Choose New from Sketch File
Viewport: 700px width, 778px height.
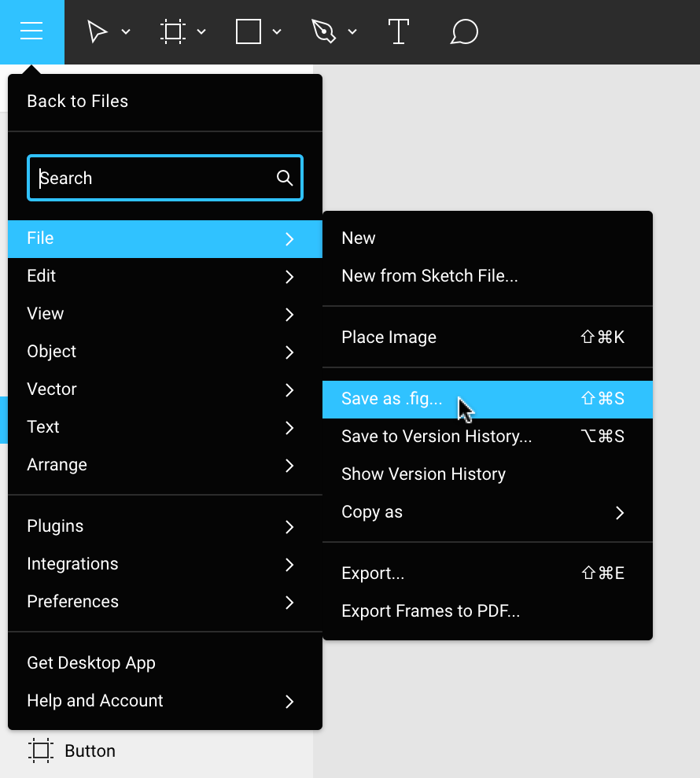coord(487,276)
